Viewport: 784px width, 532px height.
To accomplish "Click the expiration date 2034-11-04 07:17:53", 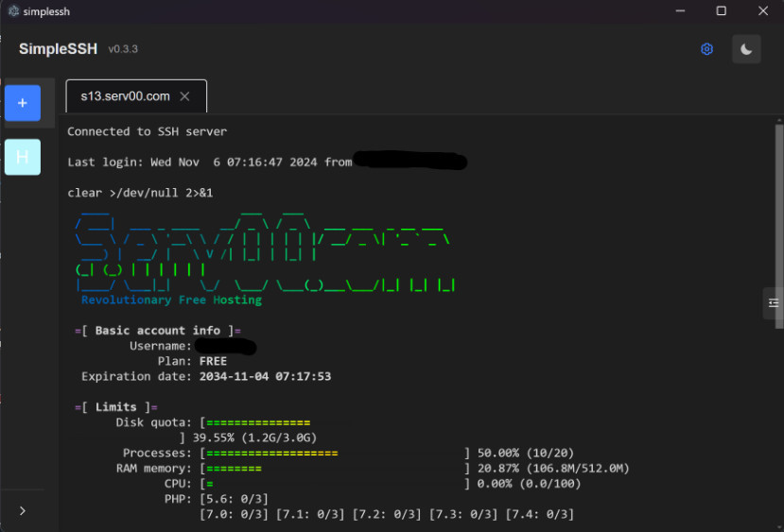I will pos(265,376).
